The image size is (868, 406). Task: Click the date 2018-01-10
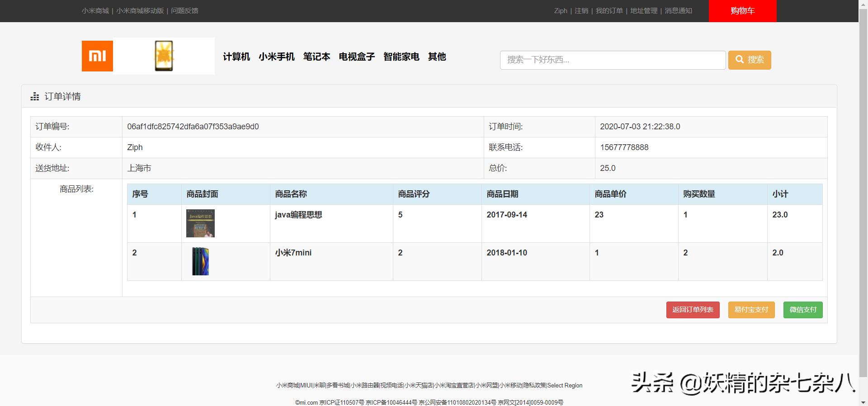coord(507,253)
